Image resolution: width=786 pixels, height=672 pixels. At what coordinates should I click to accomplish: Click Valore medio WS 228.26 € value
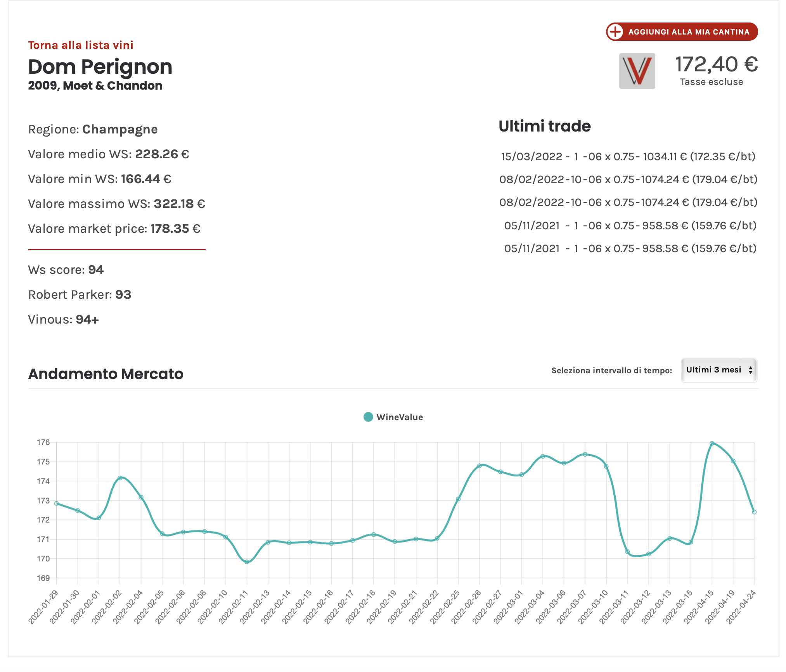point(162,154)
